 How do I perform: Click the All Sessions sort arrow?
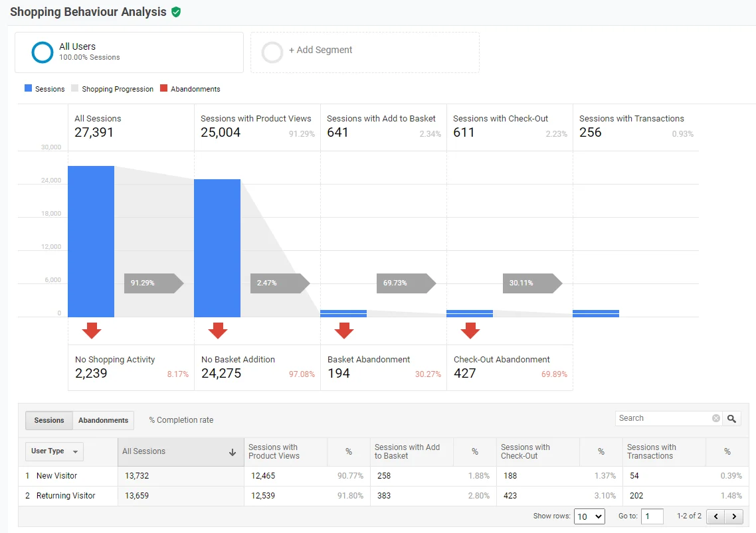(x=233, y=452)
